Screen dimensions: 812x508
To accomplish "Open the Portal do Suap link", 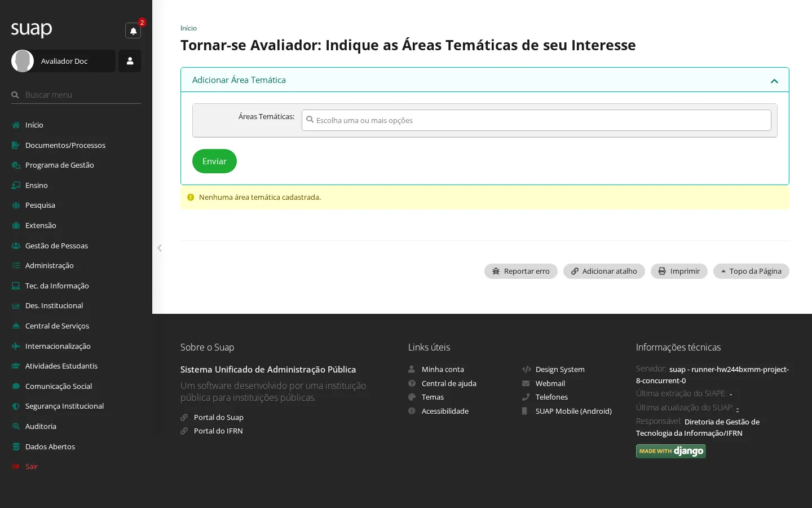I will pos(219,417).
